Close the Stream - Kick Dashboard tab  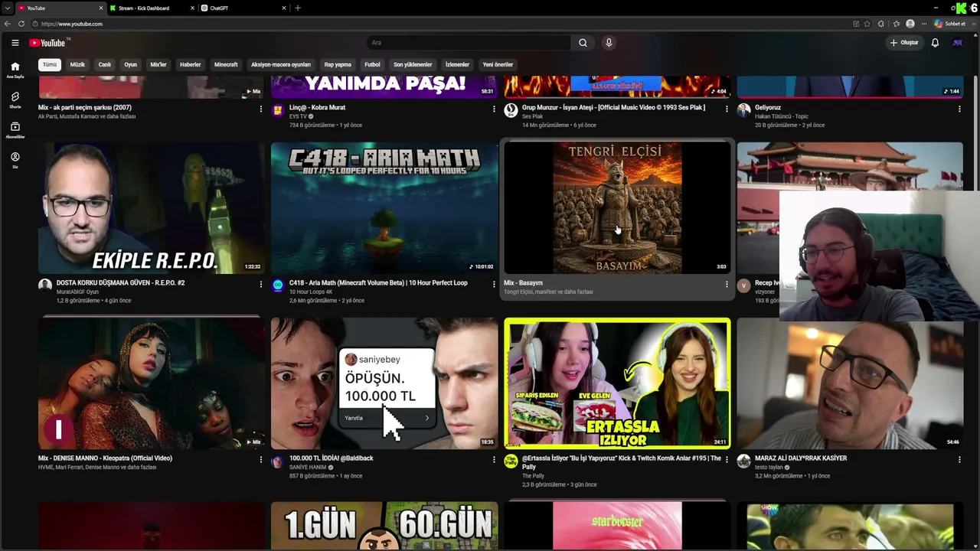(x=192, y=8)
